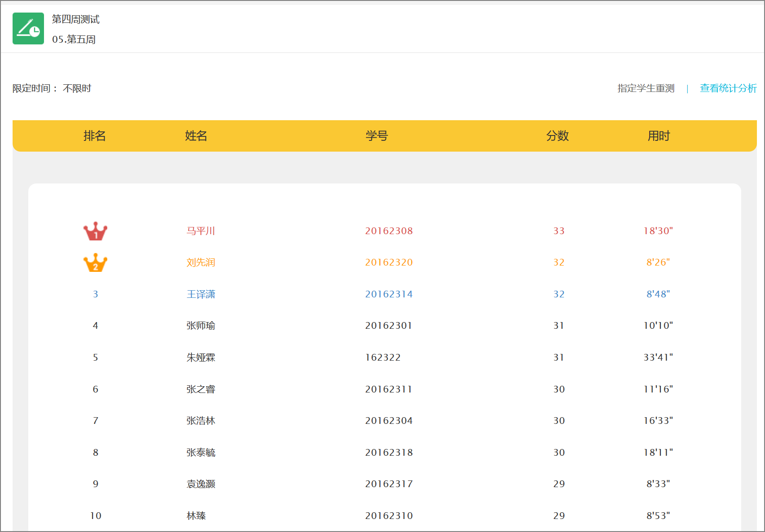Image resolution: width=765 pixels, height=532 pixels.
Task: Click the 排名 column header
Action: point(95,136)
